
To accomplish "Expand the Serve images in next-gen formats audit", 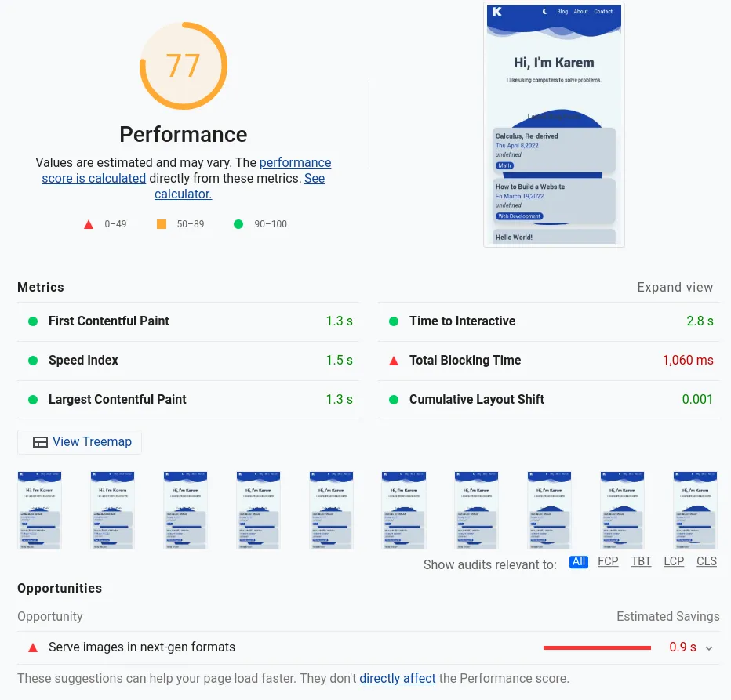I will pyautogui.click(x=709, y=647).
